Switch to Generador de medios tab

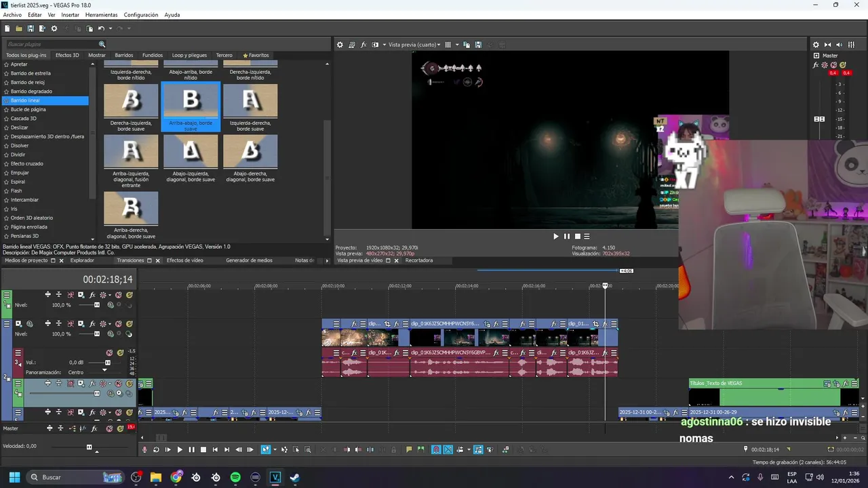(249, 260)
